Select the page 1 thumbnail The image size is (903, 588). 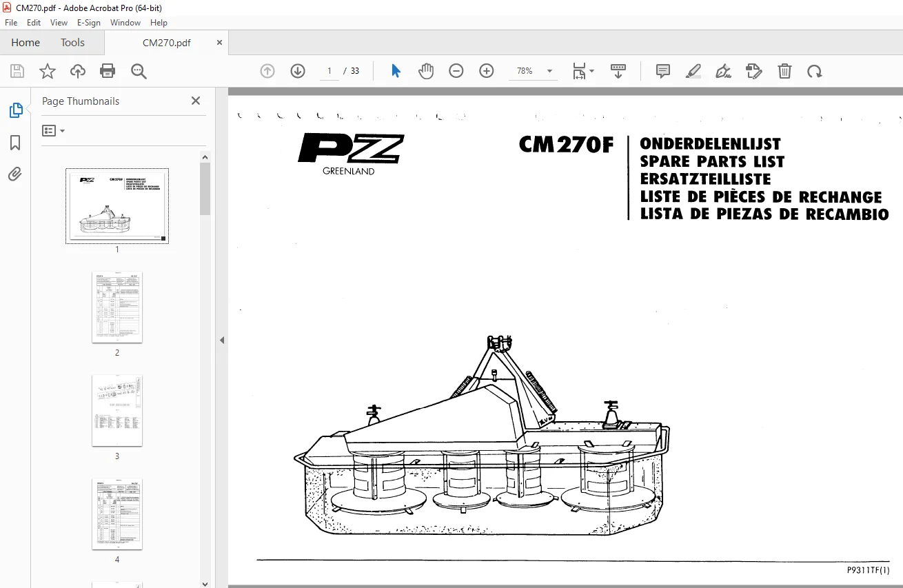pyautogui.click(x=117, y=206)
